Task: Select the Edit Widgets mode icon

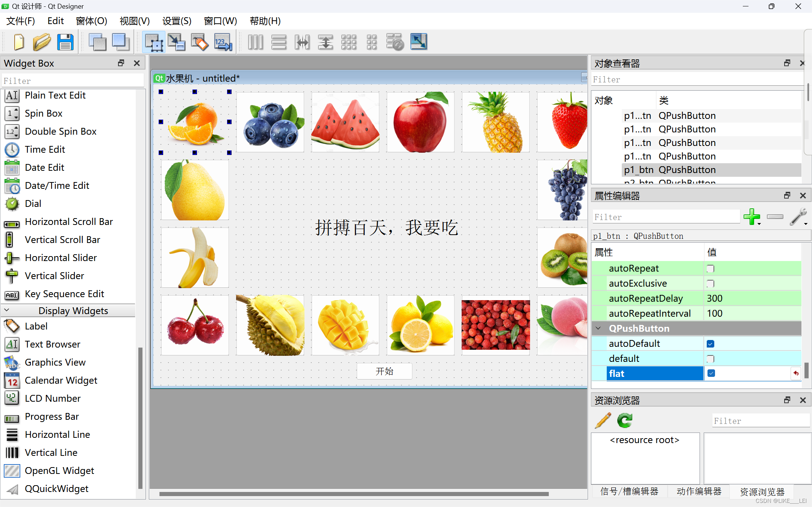Action: click(x=154, y=42)
